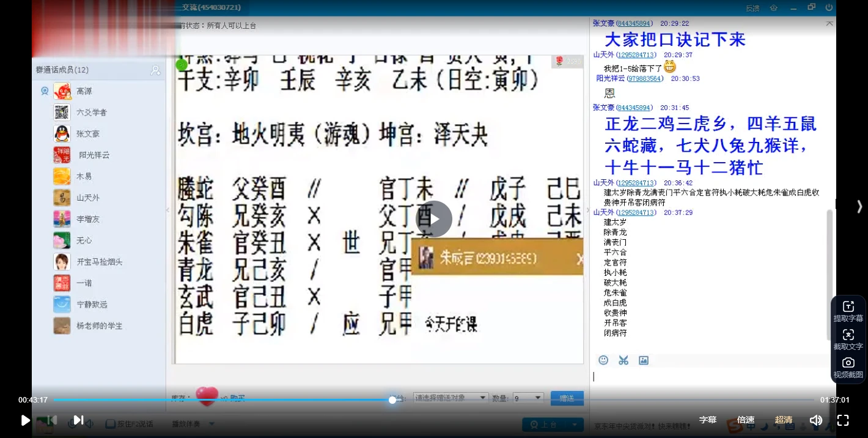
Task: Click the 视频截图 video screenshot icon
Action: 848,362
